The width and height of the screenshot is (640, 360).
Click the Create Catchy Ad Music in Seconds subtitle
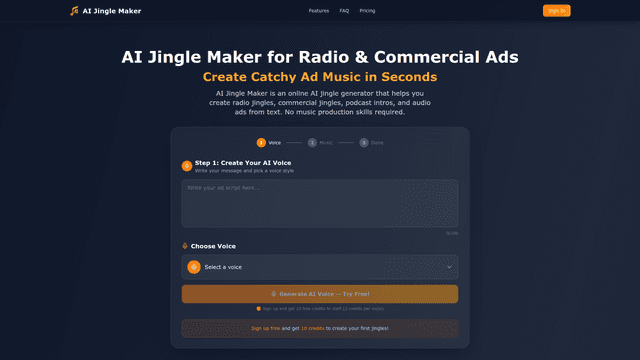coord(320,77)
